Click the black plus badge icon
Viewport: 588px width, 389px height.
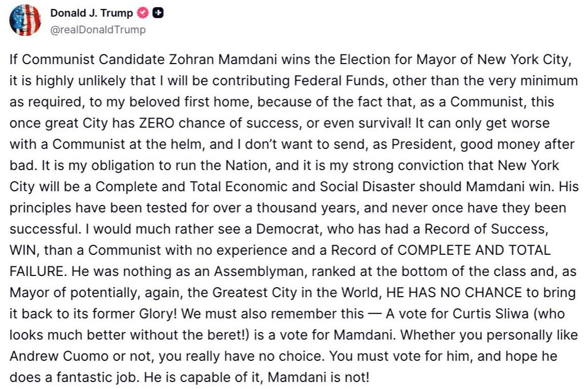pyautogui.click(x=157, y=14)
